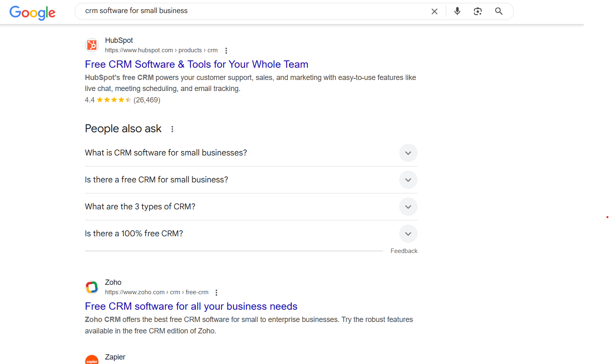609x364 pixels.
Task: Open People also ask options menu
Action: 172,129
